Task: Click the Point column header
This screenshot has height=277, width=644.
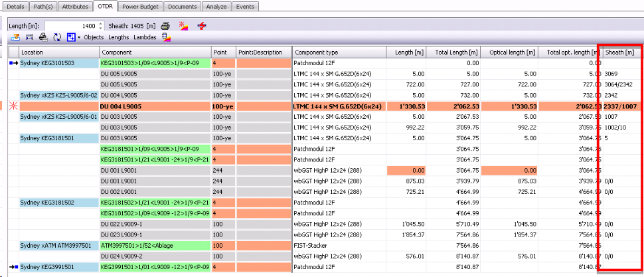Action: click(x=224, y=52)
